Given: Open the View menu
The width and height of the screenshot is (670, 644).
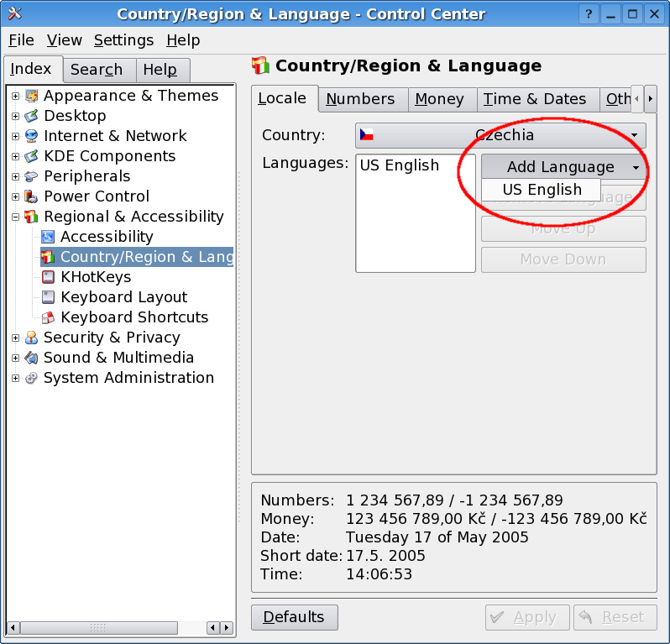Looking at the screenshot, I should pyautogui.click(x=64, y=40).
